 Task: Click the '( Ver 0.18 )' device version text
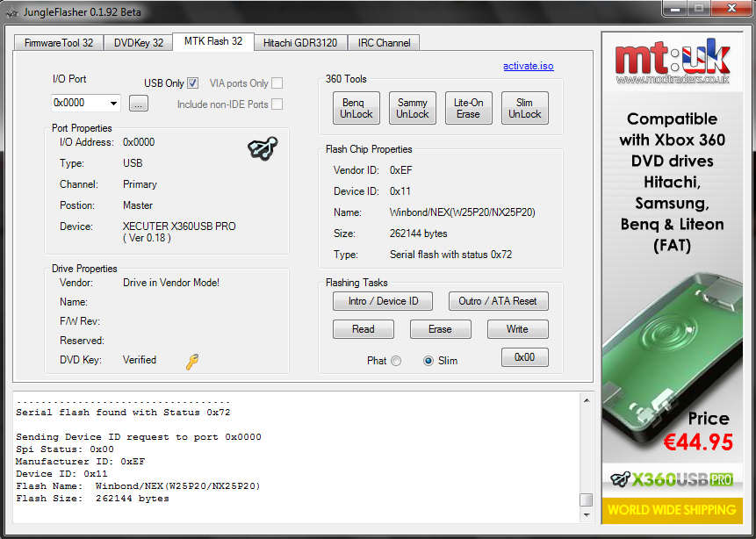pos(147,238)
